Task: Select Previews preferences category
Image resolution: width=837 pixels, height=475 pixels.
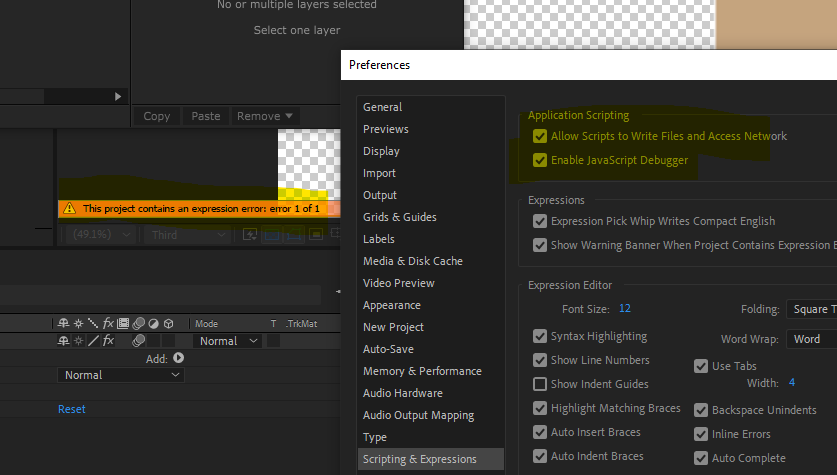Action: tap(430, 129)
